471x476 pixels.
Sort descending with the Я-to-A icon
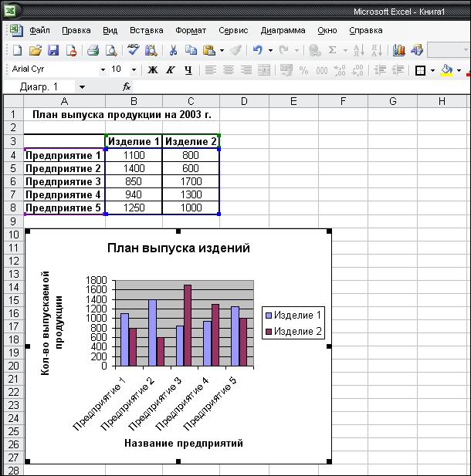pos(377,50)
